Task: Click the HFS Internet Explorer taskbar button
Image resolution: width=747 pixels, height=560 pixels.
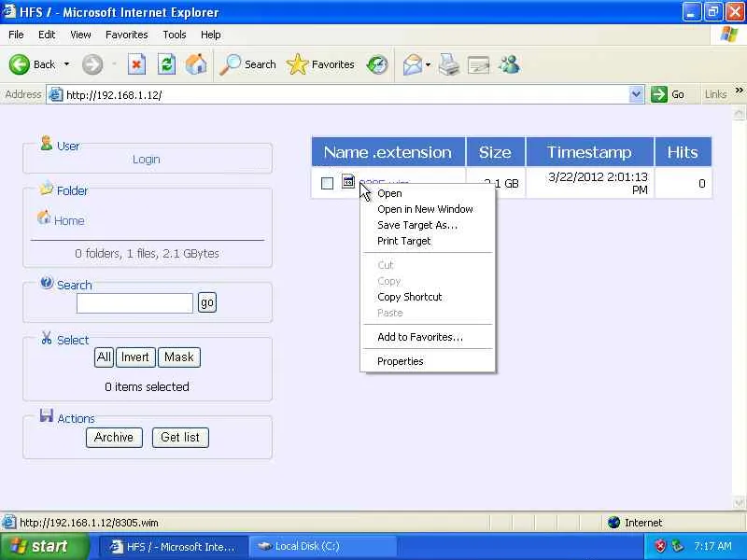Action: point(174,546)
